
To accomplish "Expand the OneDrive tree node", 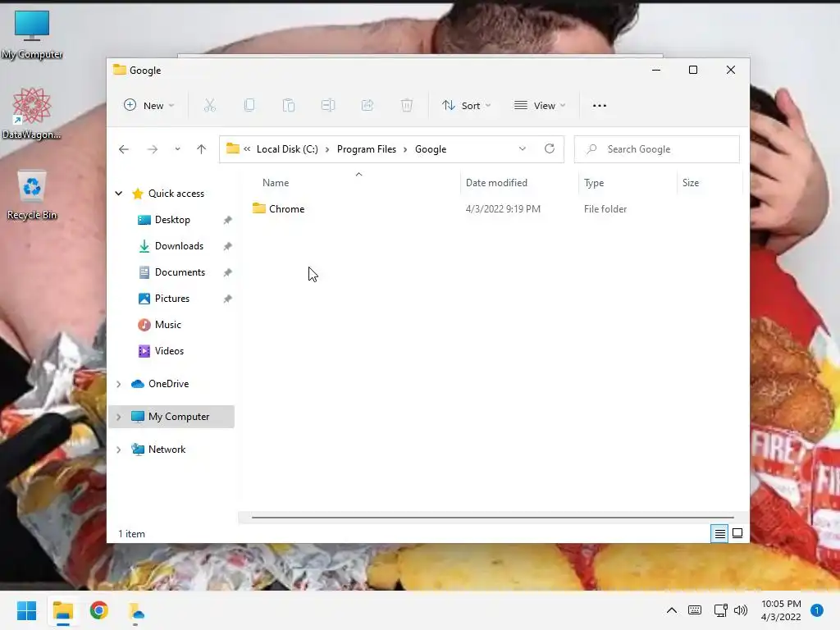I will [119, 384].
